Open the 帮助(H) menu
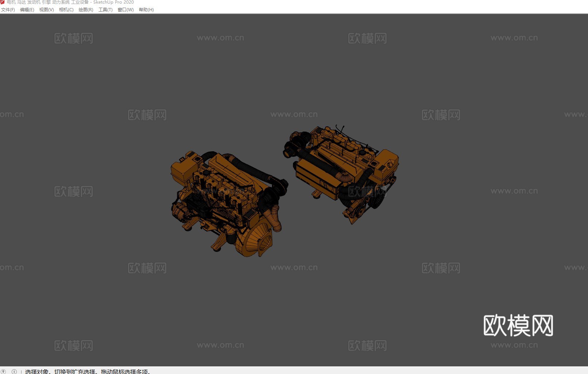588x374 pixels. coord(146,10)
